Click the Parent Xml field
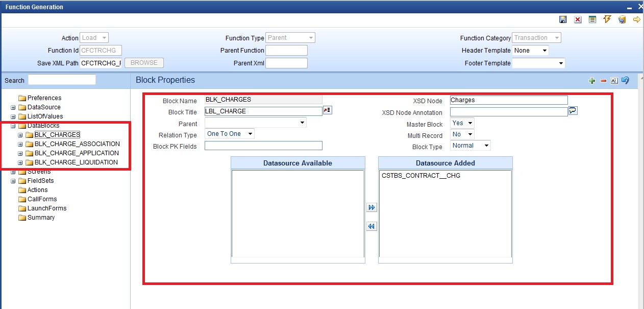Viewport: 644px width, 309px height. tap(287, 63)
